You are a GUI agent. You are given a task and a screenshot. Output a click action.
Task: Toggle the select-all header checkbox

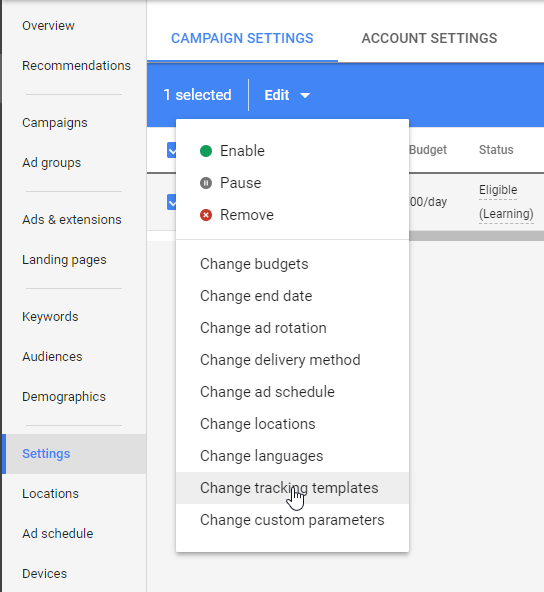(x=172, y=150)
